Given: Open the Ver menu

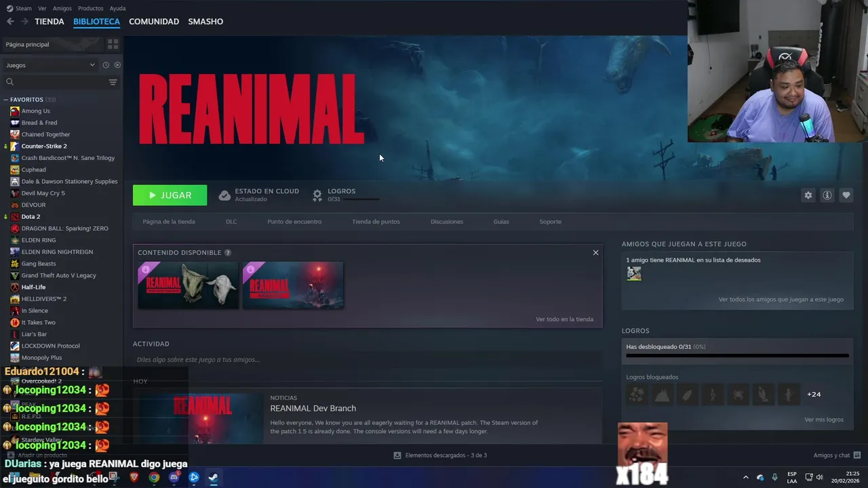Looking at the screenshot, I should pos(42,8).
